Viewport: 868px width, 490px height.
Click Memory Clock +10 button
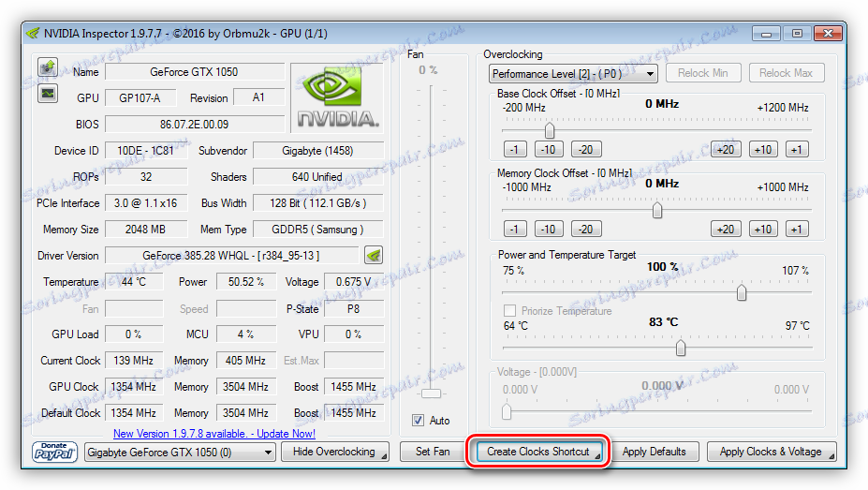click(763, 230)
